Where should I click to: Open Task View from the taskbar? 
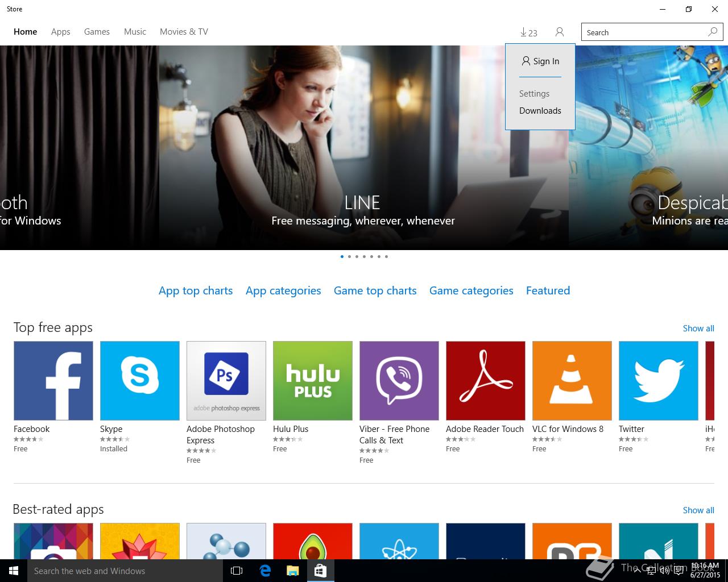[237, 571]
